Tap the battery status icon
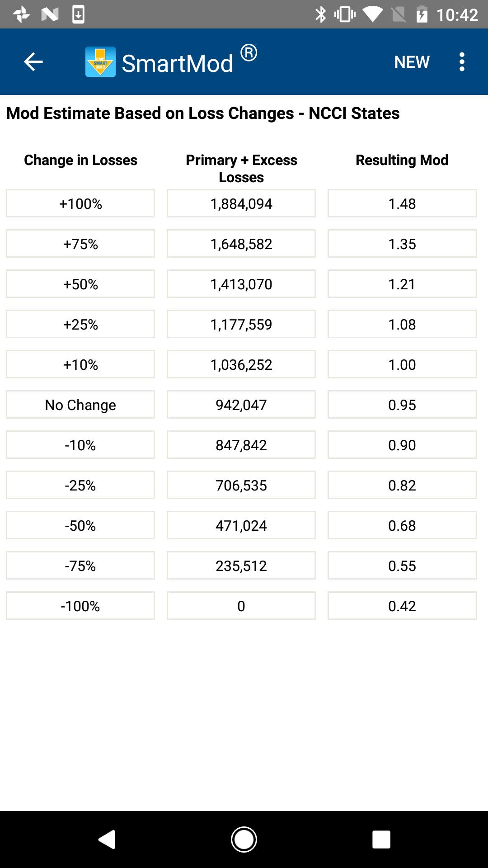 pos(422,14)
